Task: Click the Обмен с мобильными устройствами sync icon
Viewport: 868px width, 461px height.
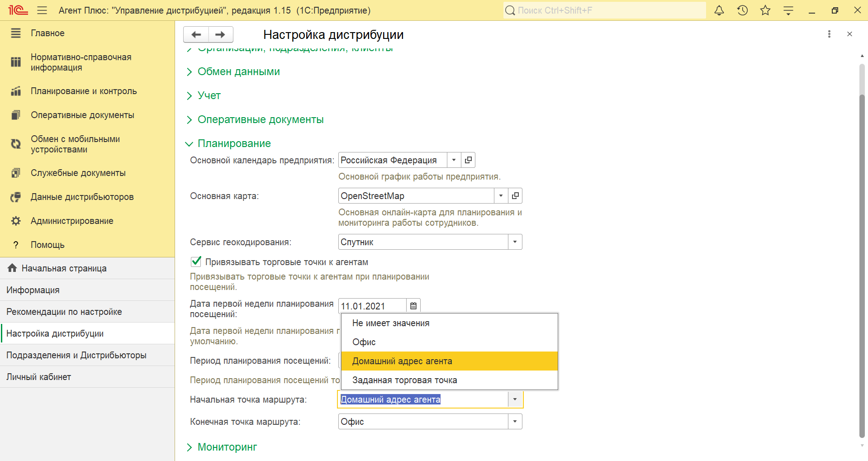Action: click(16, 144)
